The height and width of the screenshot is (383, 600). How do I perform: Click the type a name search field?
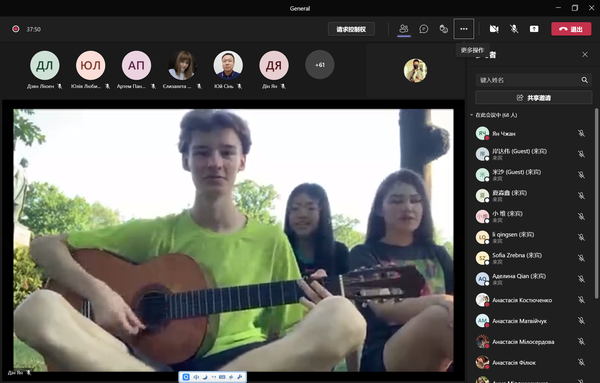point(533,80)
